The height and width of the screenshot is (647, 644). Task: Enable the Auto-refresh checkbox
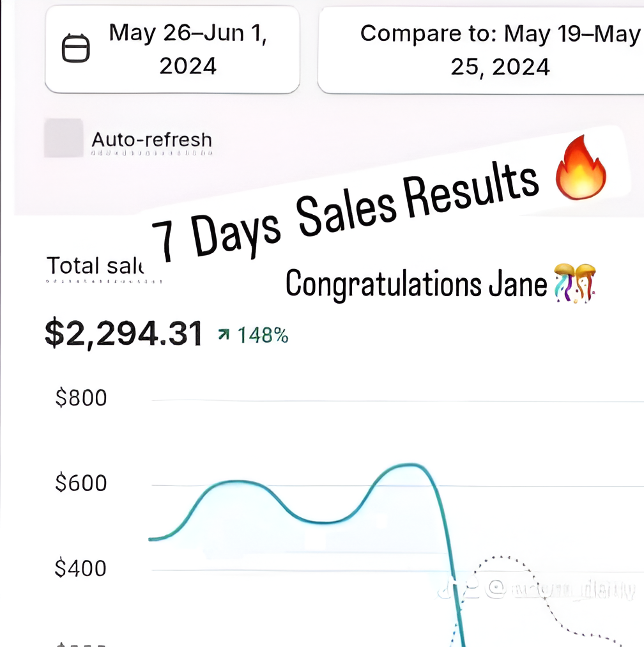(x=63, y=138)
